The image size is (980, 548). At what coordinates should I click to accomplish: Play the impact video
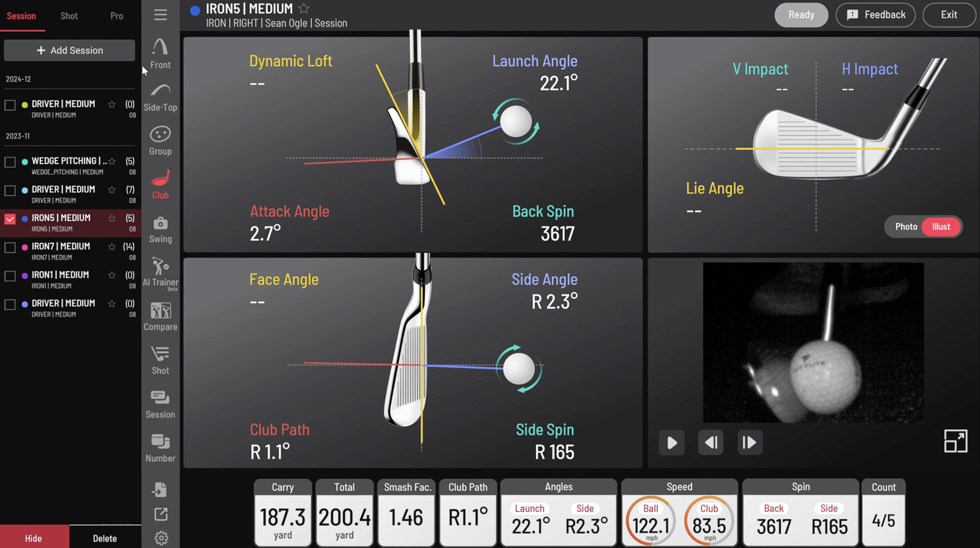point(672,442)
